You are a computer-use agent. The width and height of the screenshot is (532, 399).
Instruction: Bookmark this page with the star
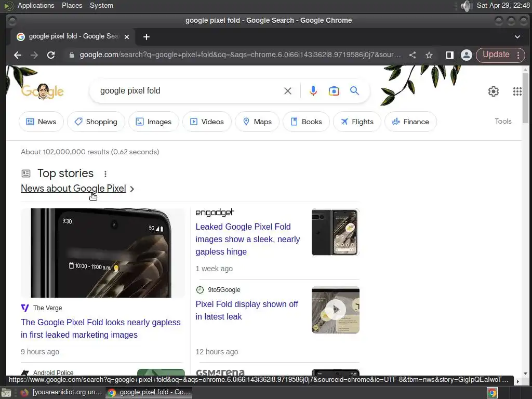pyautogui.click(x=429, y=55)
